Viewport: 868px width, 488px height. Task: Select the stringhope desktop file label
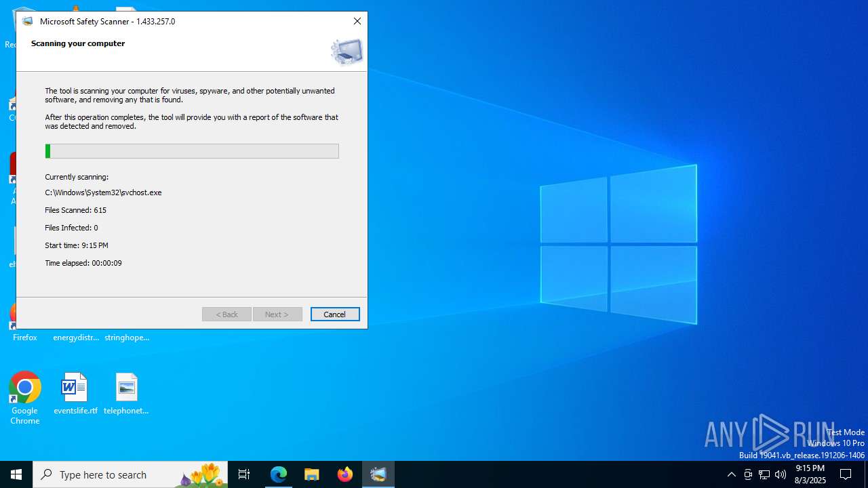[x=127, y=338]
